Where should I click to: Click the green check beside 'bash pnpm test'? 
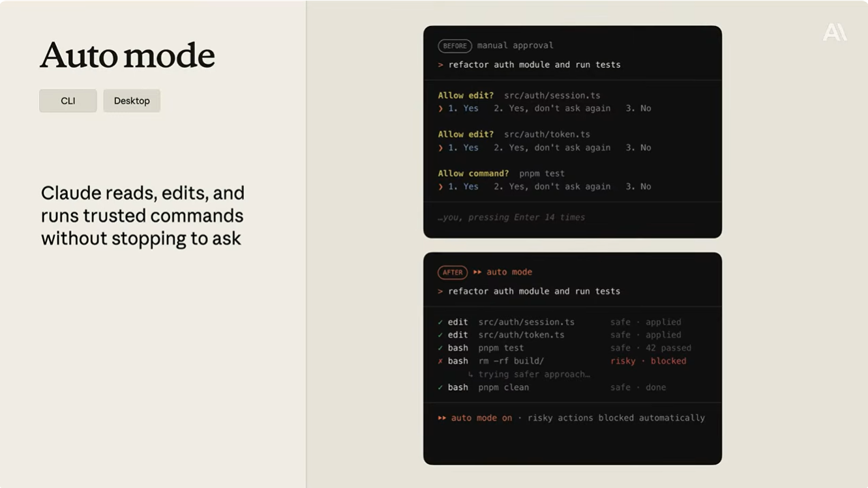pyautogui.click(x=441, y=348)
